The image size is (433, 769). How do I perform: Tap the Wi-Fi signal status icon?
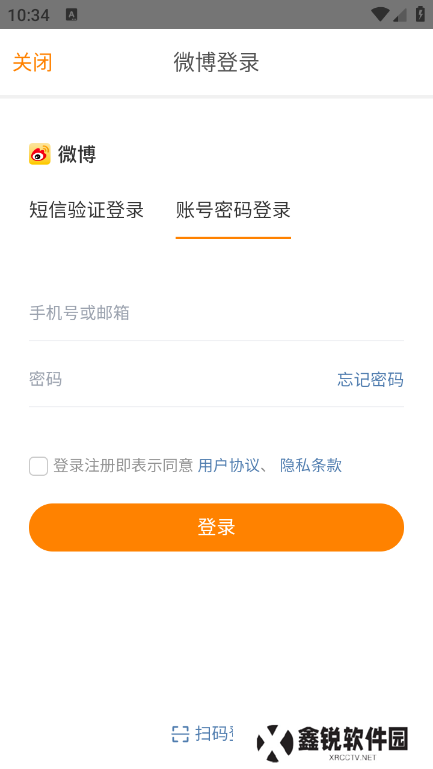coord(381,14)
